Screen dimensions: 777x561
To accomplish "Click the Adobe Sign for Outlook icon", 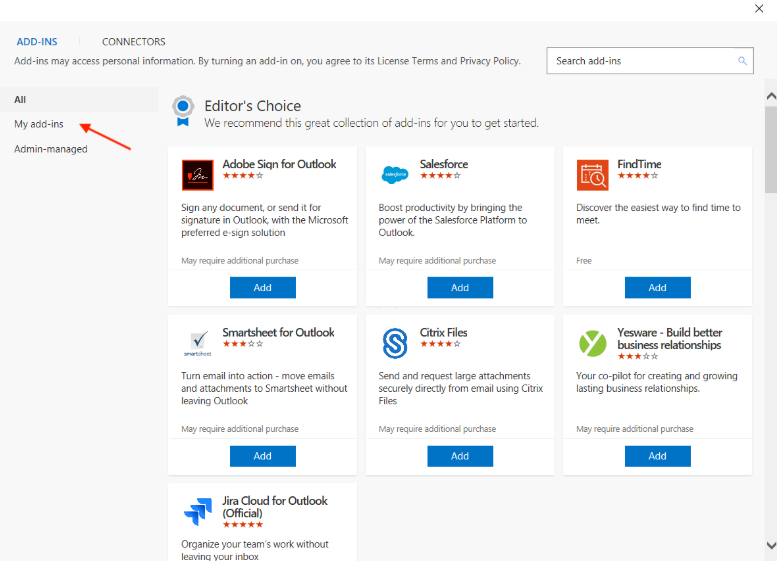I will tap(197, 175).
